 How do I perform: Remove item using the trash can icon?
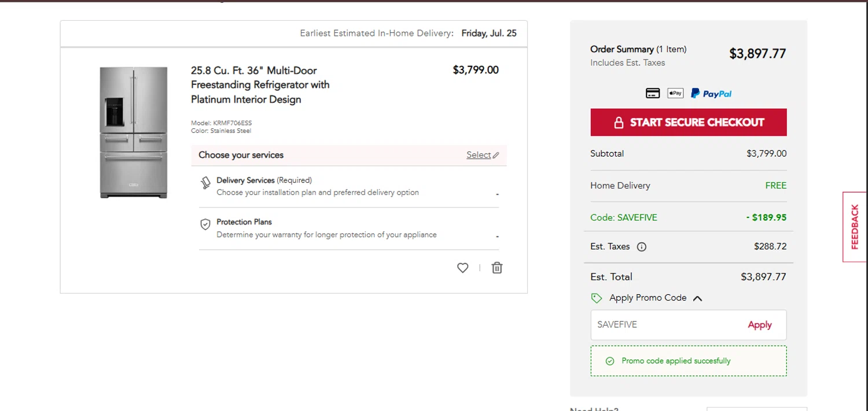[x=497, y=268]
